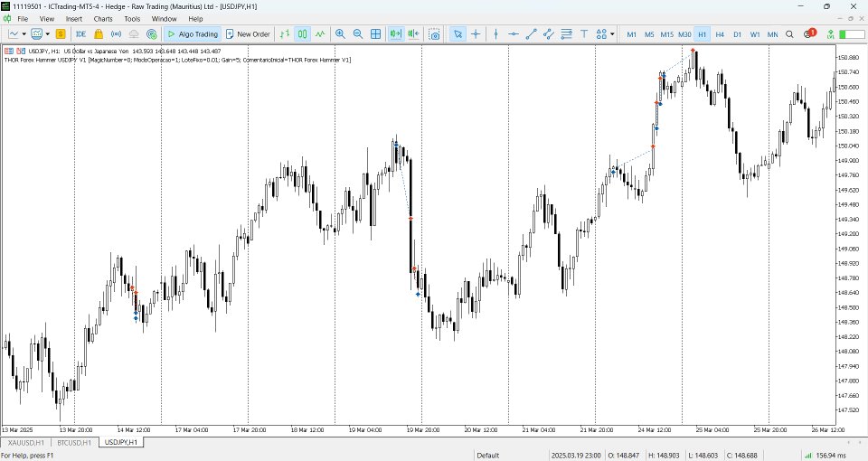Add text label tool
This screenshot has height=461, width=868.
[x=584, y=33]
